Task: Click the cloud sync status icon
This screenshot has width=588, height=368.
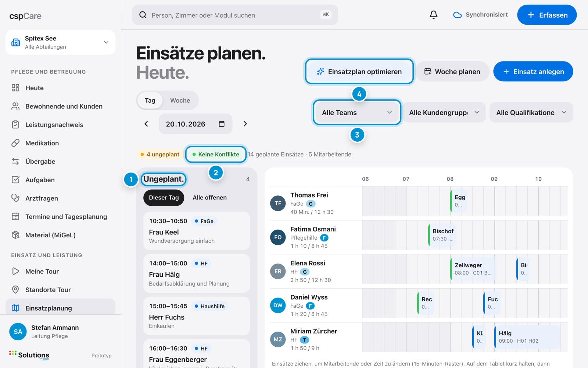Action: [x=457, y=15]
